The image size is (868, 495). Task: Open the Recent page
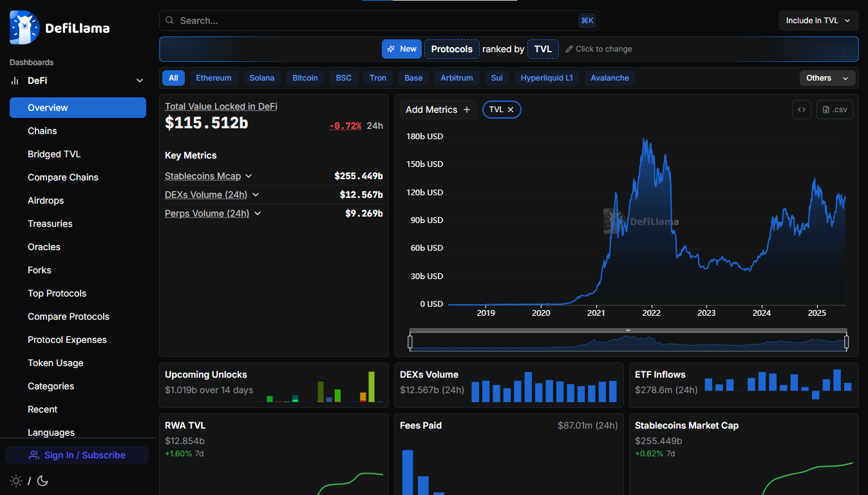pos(78,409)
